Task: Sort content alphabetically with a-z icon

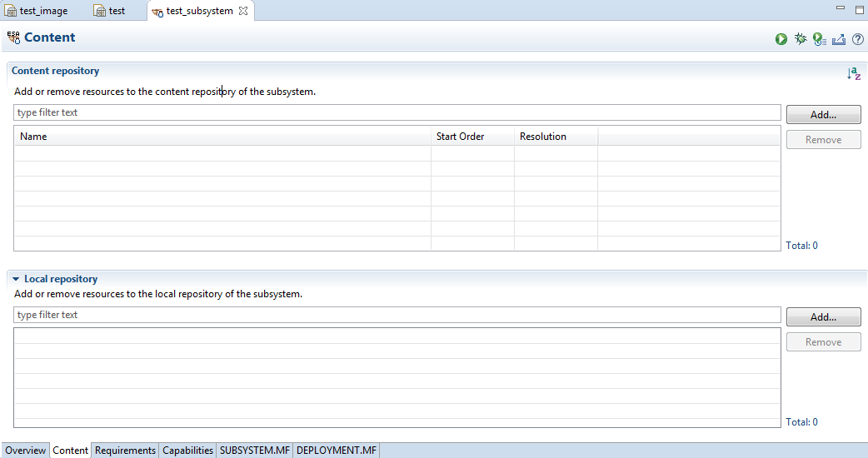Action: [x=854, y=74]
